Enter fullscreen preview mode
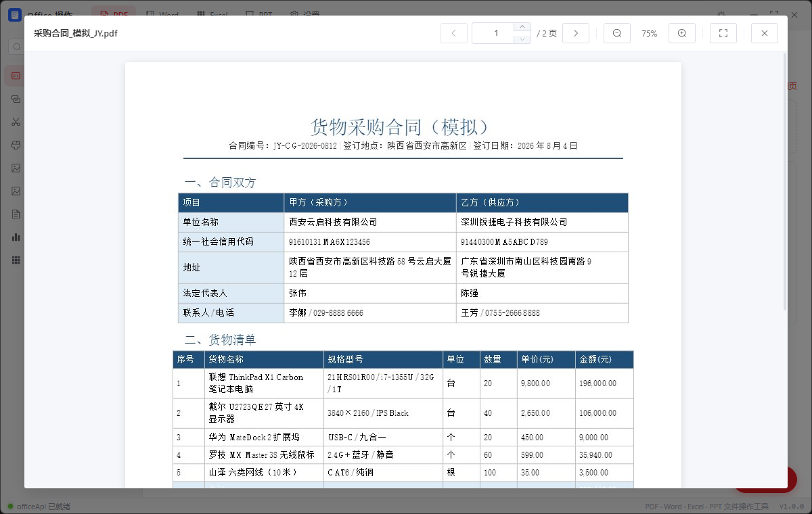This screenshot has height=514, width=812. 723,33
